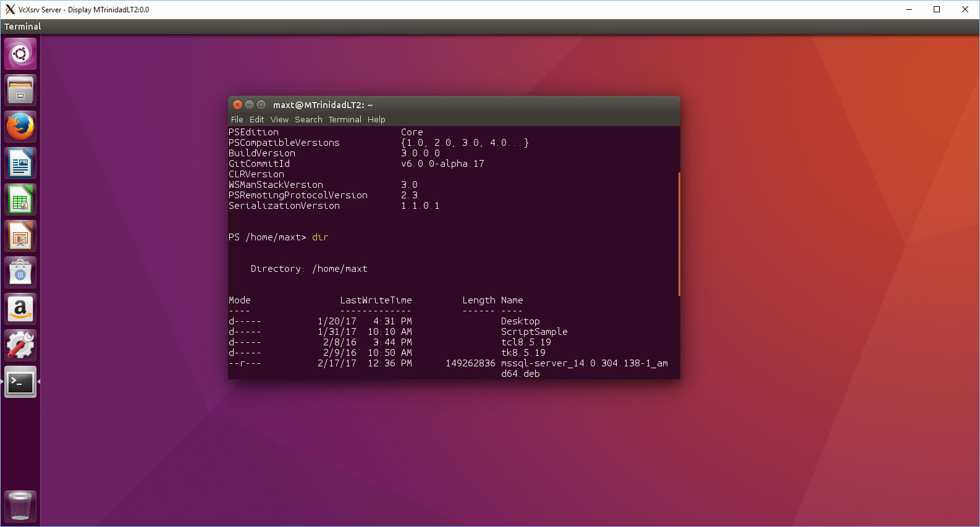Open the Amazon launcher icon
980x527 pixels.
coord(20,309)
